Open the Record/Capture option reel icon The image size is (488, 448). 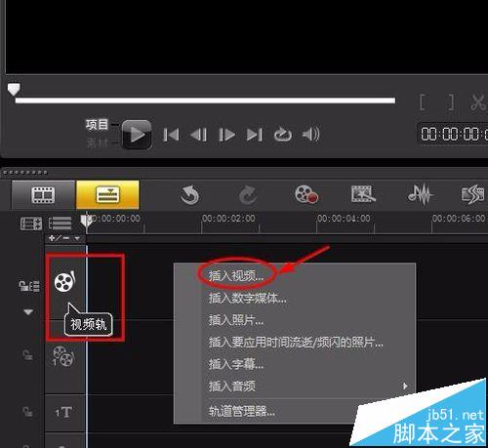(x=306, y=194)
